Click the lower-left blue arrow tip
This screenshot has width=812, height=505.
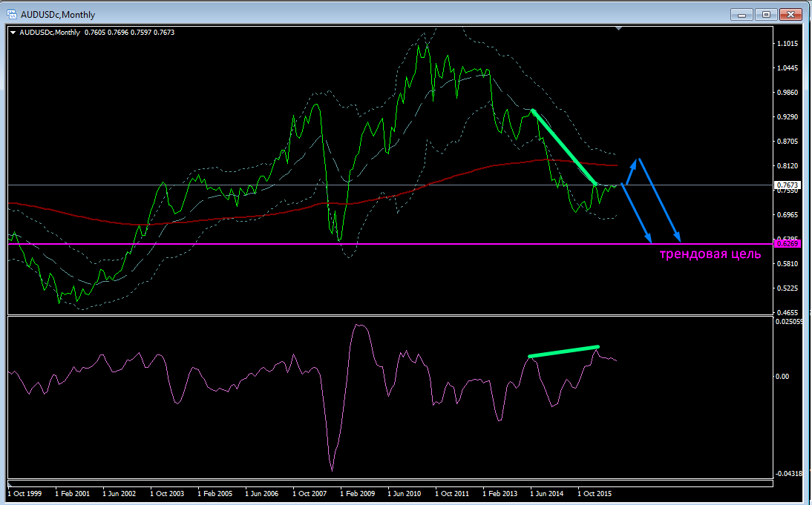[x=649, y=240]
